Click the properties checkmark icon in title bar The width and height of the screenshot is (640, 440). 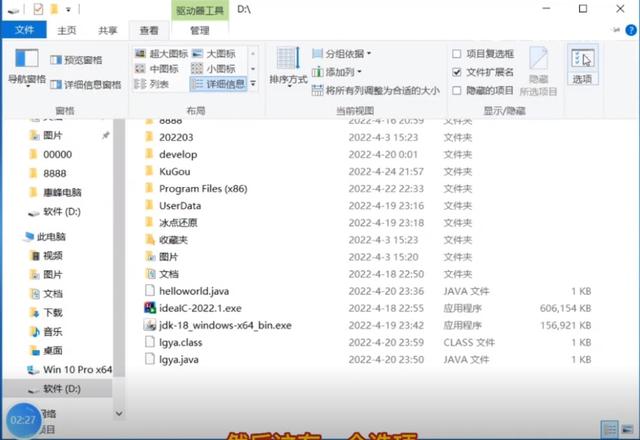(38, 9)
